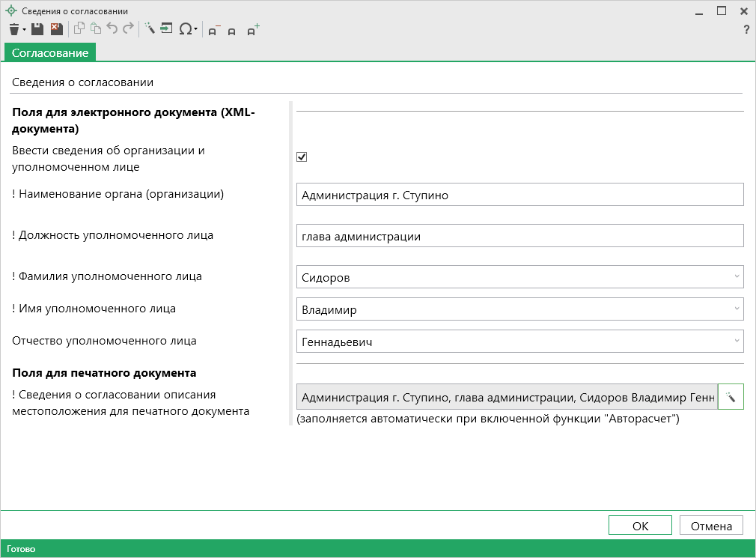The image size is (756, 558).
Task: Expand the Отчество уполномоченного лица dropdown
Action: 737,342
